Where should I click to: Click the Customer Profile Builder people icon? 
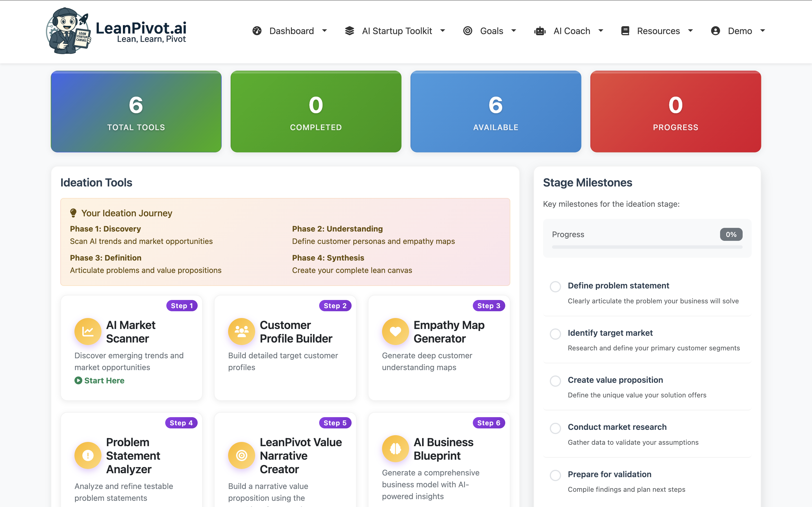[241, 331]
